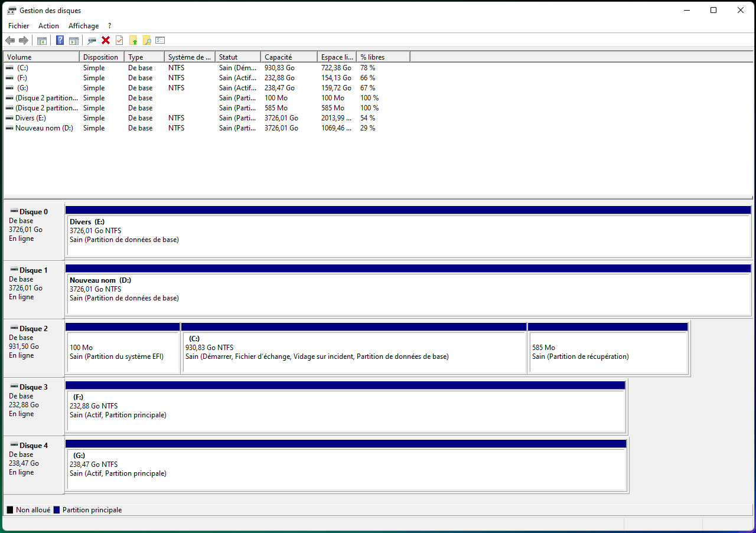Select the (G:) partition block on Disque 4
This screenshot has height=533, width=756.
[x=346, y=465]
